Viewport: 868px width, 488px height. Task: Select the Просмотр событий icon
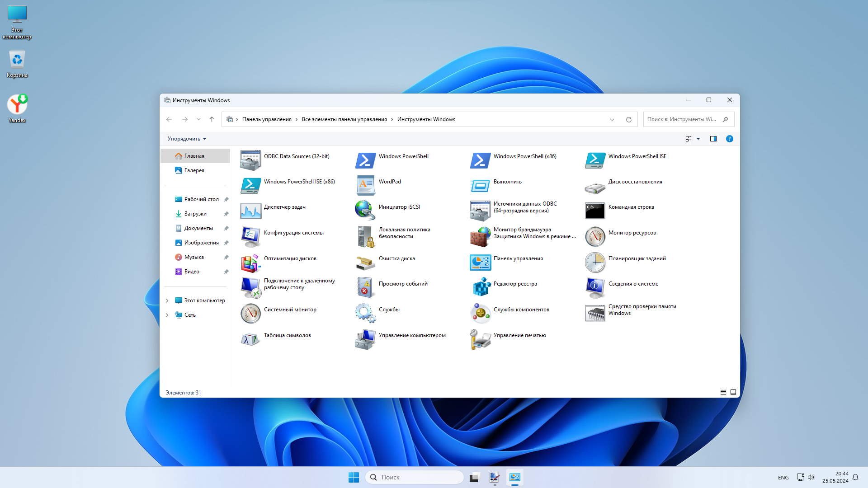click(365, 287)
